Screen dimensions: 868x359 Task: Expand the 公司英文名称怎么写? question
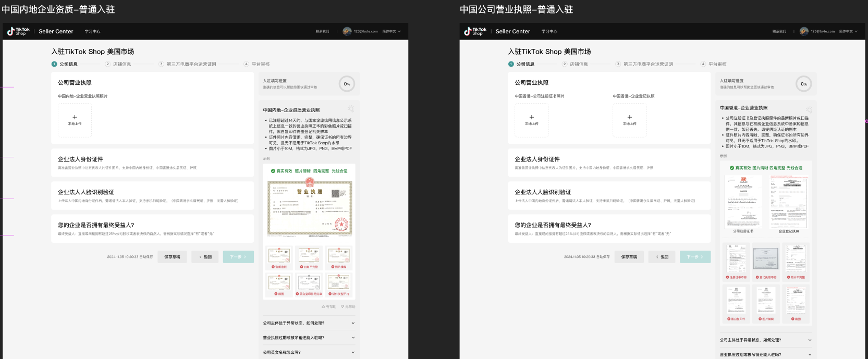(352, 352)
